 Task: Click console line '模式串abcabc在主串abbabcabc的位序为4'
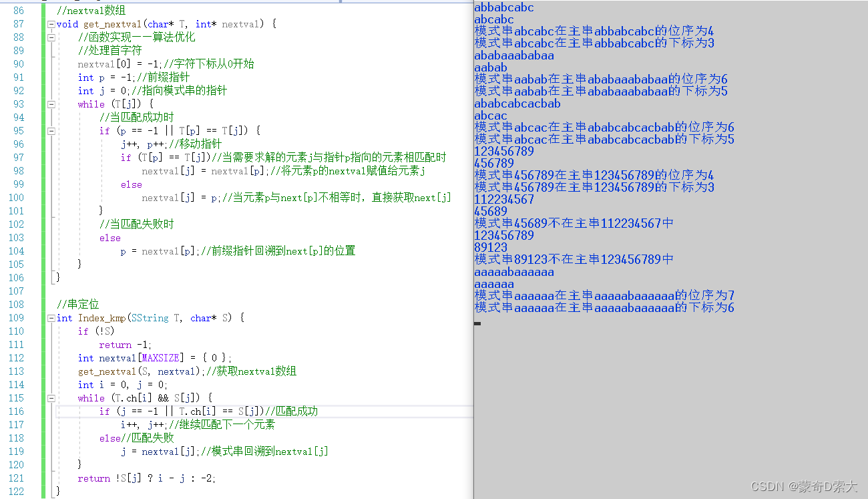tap(594, 31)
